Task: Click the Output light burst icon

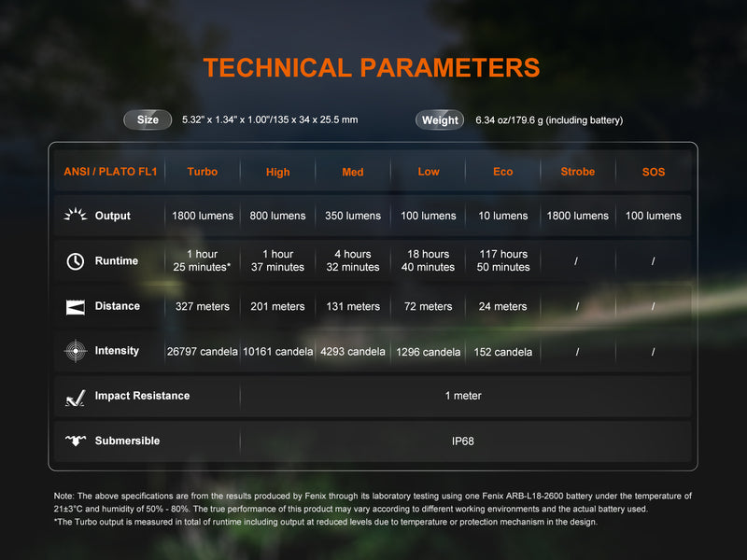Action: point(76,216)
